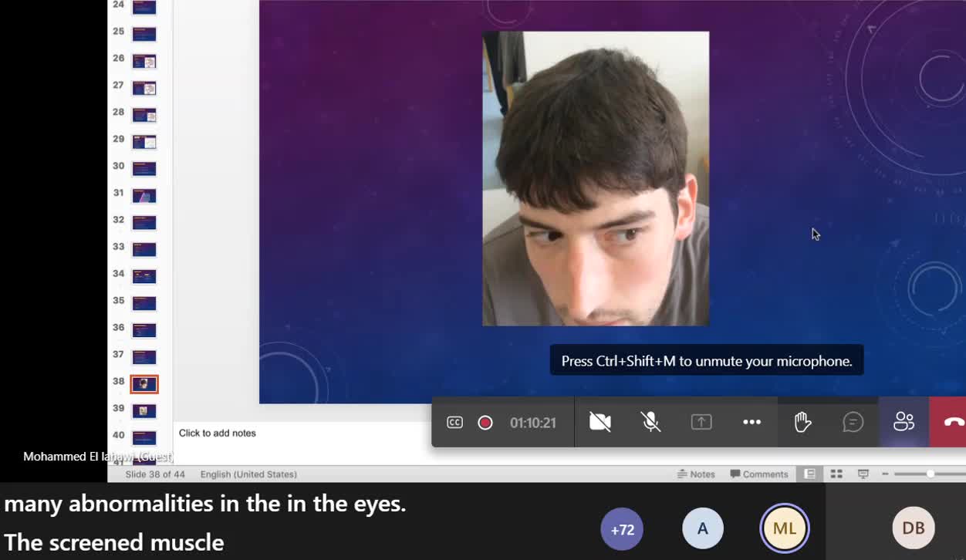
Task: Toggle live captions with the CC icon
Action: 455,422
